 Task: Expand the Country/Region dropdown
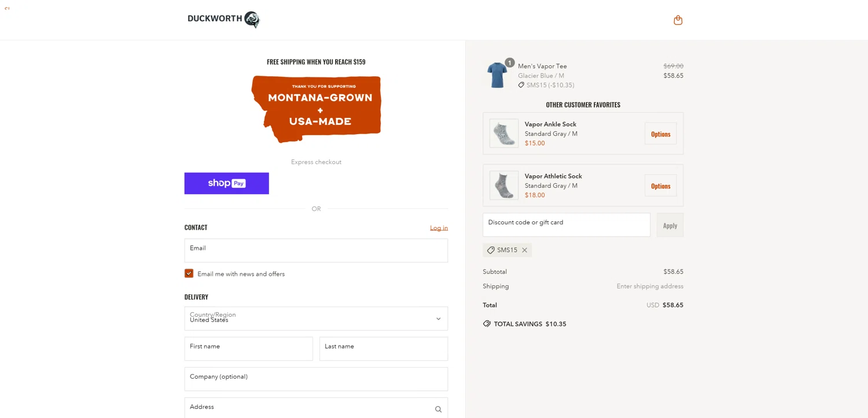pyautogui.click(x=316, y=319)
